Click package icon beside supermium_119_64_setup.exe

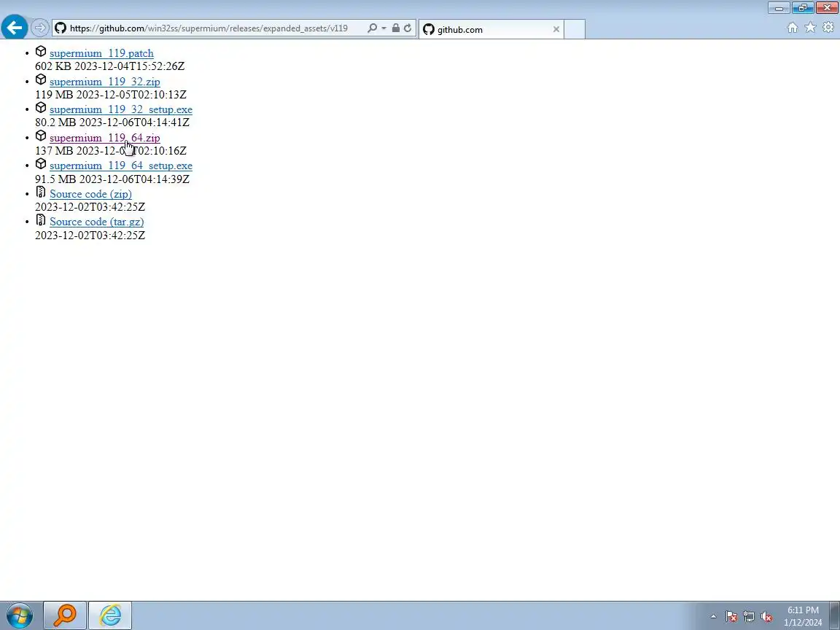coord(41,164)
